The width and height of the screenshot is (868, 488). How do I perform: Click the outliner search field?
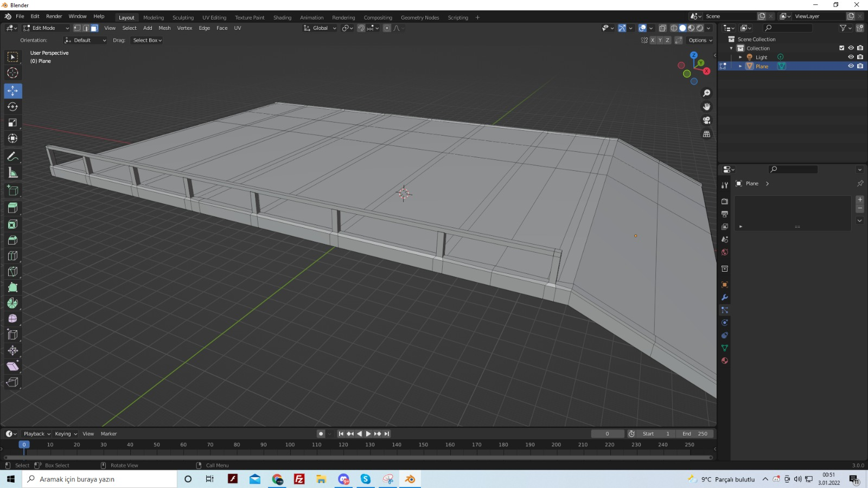(x=788, y=28)
